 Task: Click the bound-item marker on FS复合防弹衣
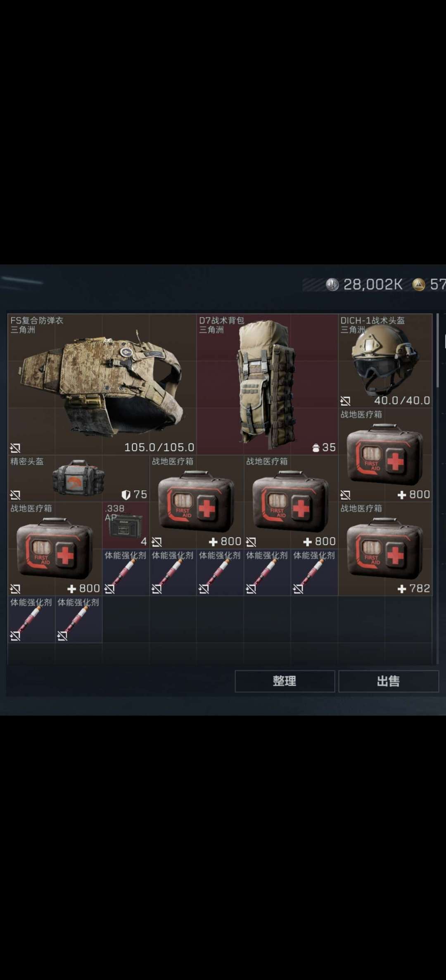click(15, 448)
